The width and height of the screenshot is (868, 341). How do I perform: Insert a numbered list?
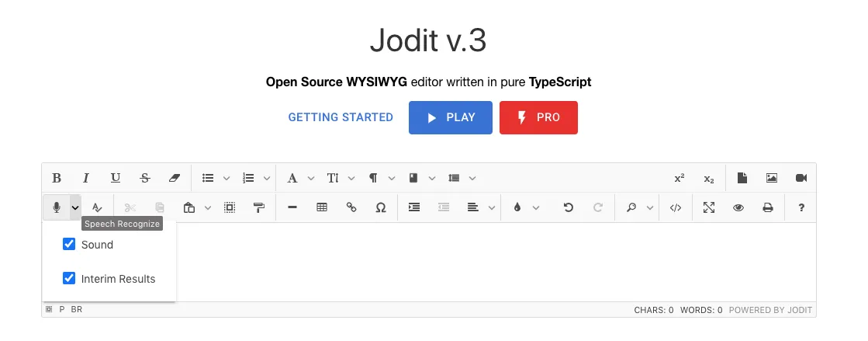click(x=248, y=178)
